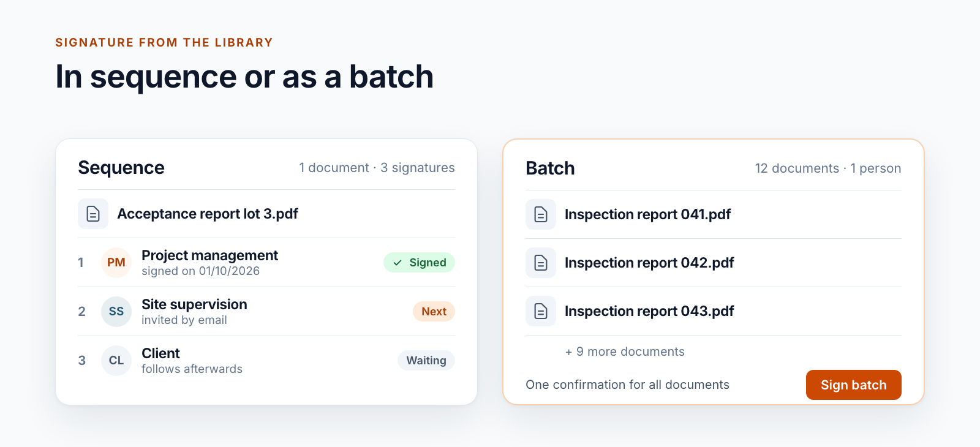Click the 12 documents · 1 person summary
Image resolution: width=980 pixels, height=447 pixels.
[828, 168]
